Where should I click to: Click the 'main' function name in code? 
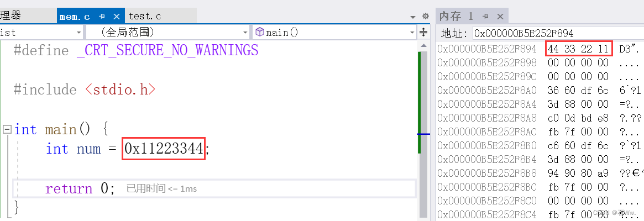tap(61, 130)
